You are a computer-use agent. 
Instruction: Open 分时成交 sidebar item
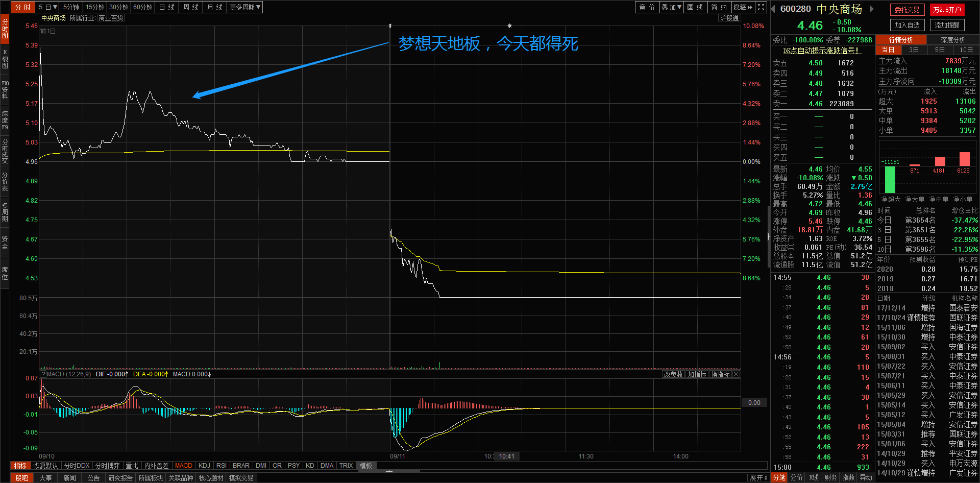(x=5, y=151)
